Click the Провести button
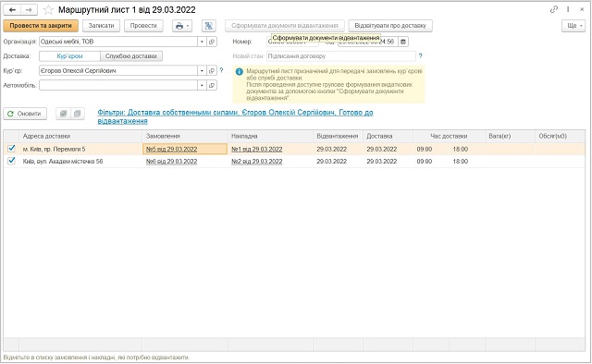 143,26
